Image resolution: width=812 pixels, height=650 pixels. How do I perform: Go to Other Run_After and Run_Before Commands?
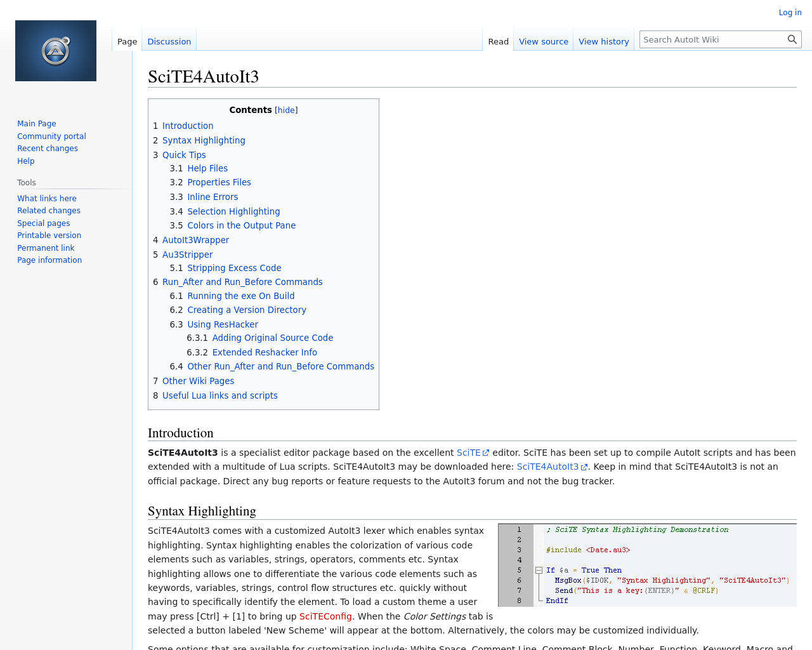[280, 366]
